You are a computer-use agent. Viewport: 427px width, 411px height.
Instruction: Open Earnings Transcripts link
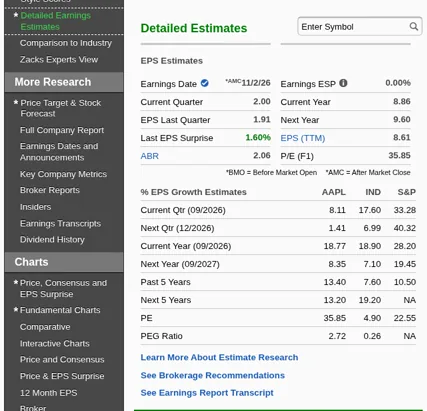(x=60, y=223)
